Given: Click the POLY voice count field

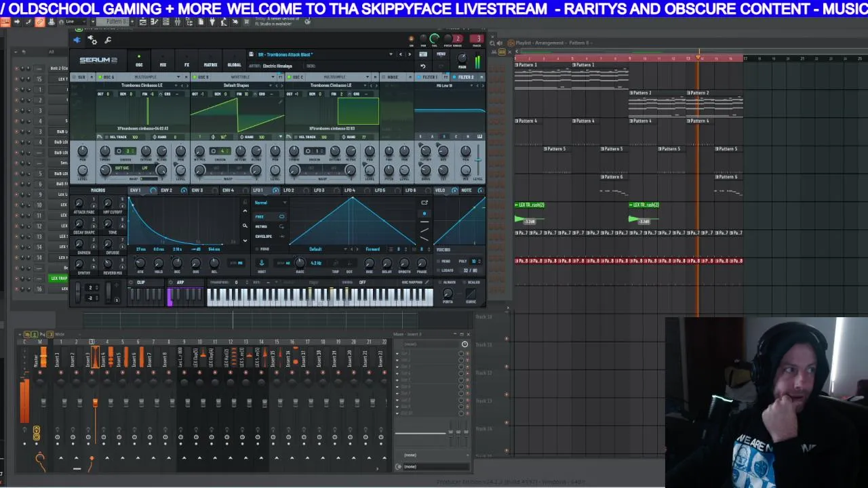Looking at the screenshot, I should click(475, 261).
